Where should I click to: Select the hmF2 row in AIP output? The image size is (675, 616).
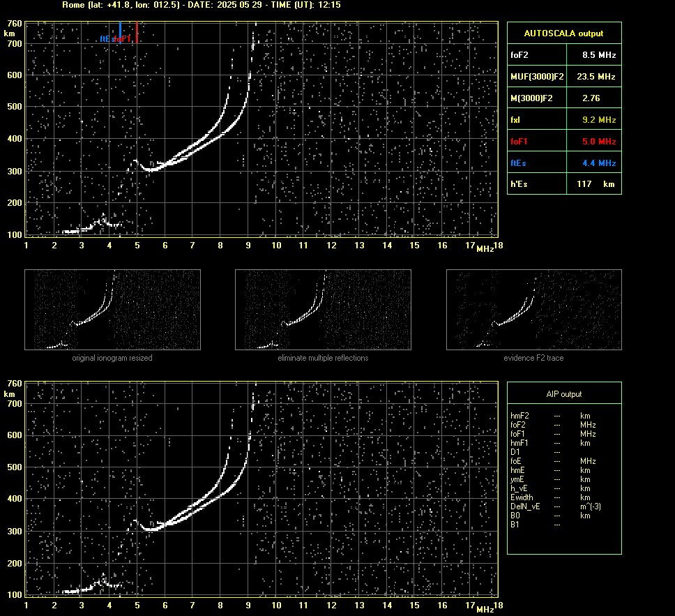(553, 416)
